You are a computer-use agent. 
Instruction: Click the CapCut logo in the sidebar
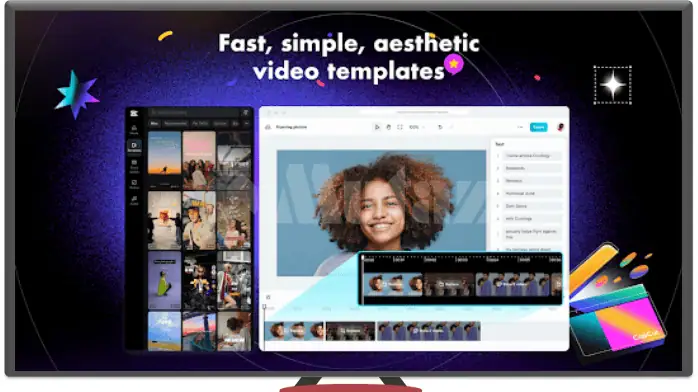134,113
